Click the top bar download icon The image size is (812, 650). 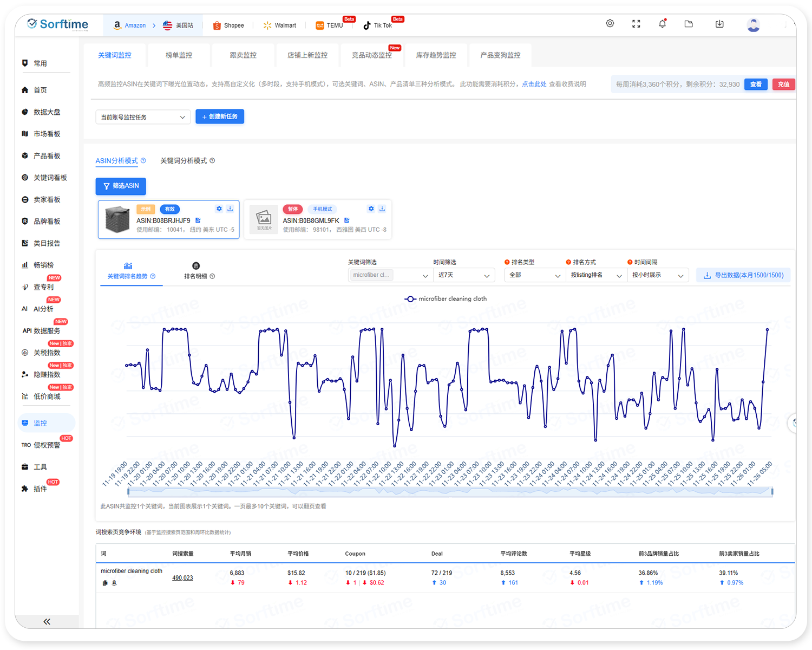point(719,24)
